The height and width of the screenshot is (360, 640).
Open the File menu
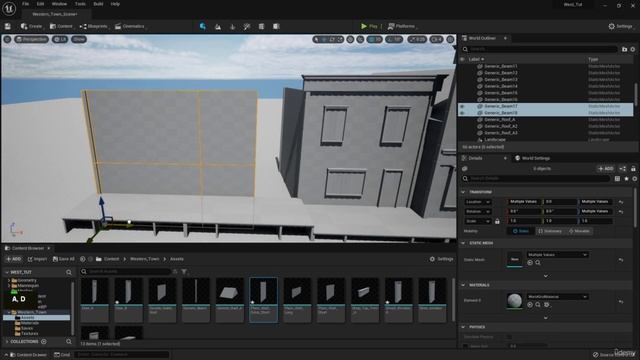tap(25, 4)
